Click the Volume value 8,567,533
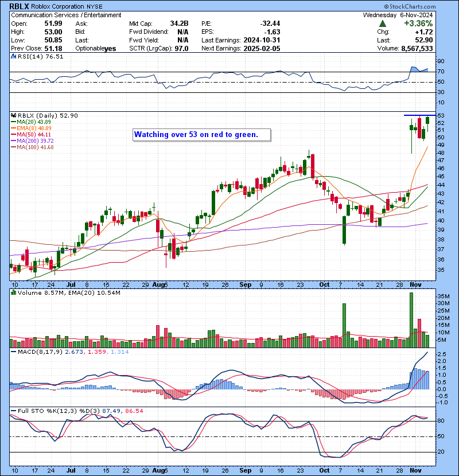The height and width of the screenshot is (476, 459). click(417, 49)
